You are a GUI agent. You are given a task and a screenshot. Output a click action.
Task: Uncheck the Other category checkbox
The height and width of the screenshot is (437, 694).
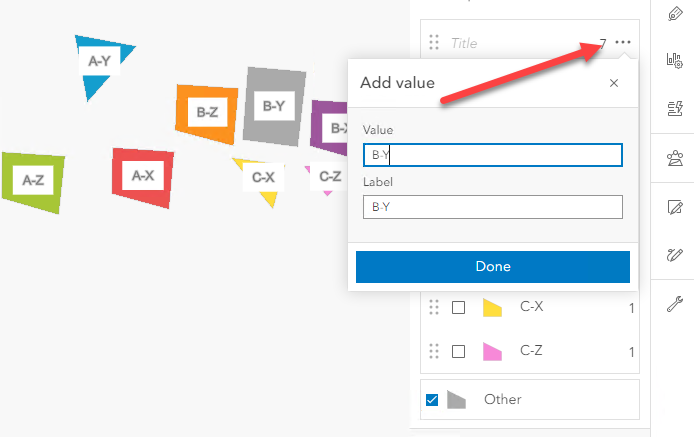coord(432,400)
